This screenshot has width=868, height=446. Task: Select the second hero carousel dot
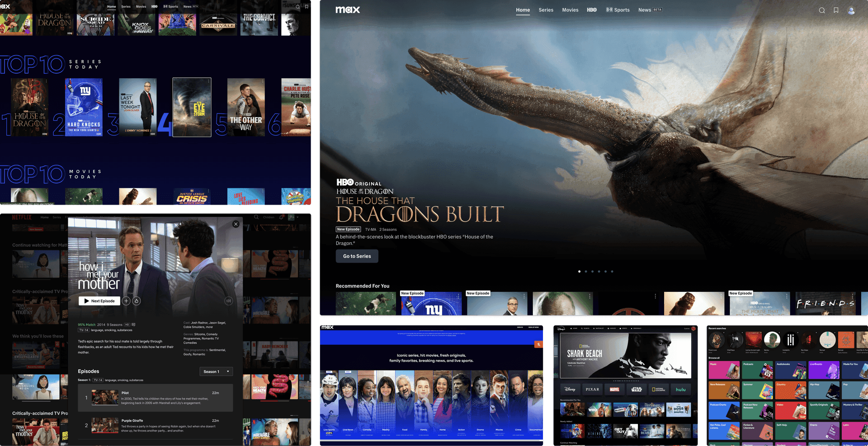pos(586,272)
